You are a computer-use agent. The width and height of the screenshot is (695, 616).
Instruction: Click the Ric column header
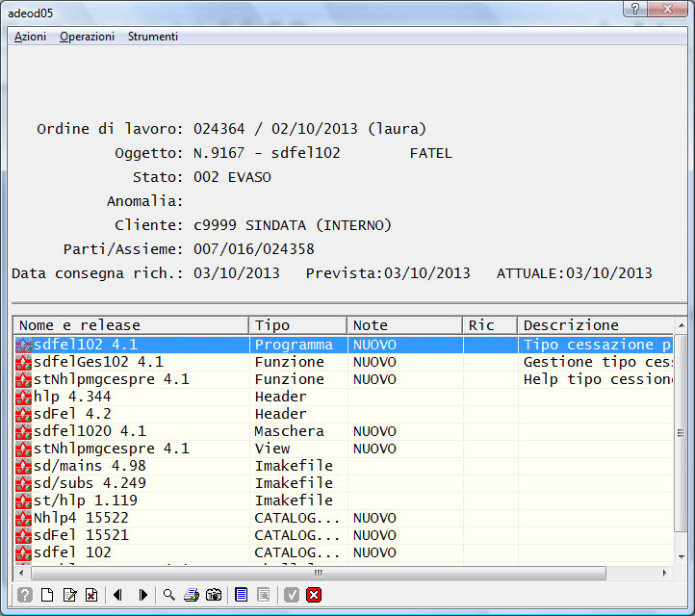click(x=490, y=325)
